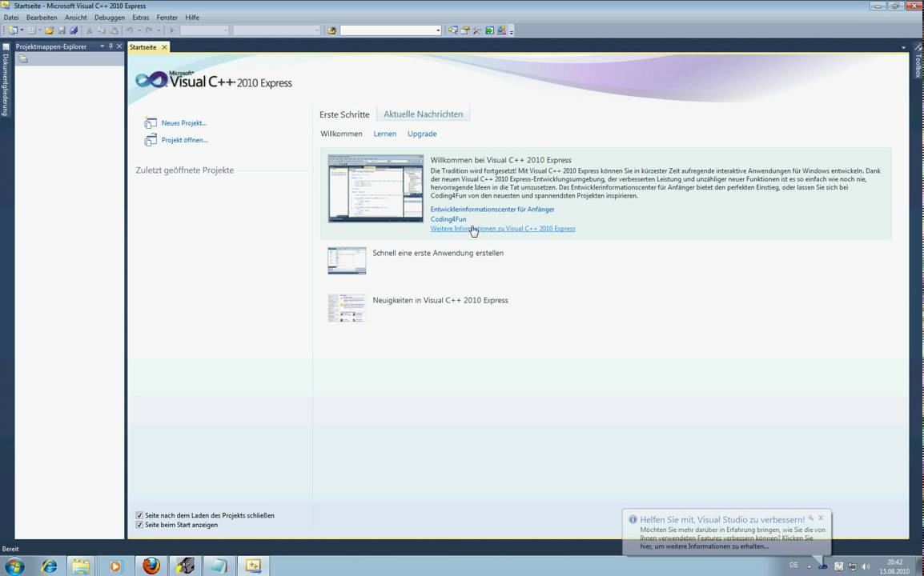Image resolution: width=924 pixels, height=576 pixels.
Task: Open the Datei menu
Action: click(11, 18)
